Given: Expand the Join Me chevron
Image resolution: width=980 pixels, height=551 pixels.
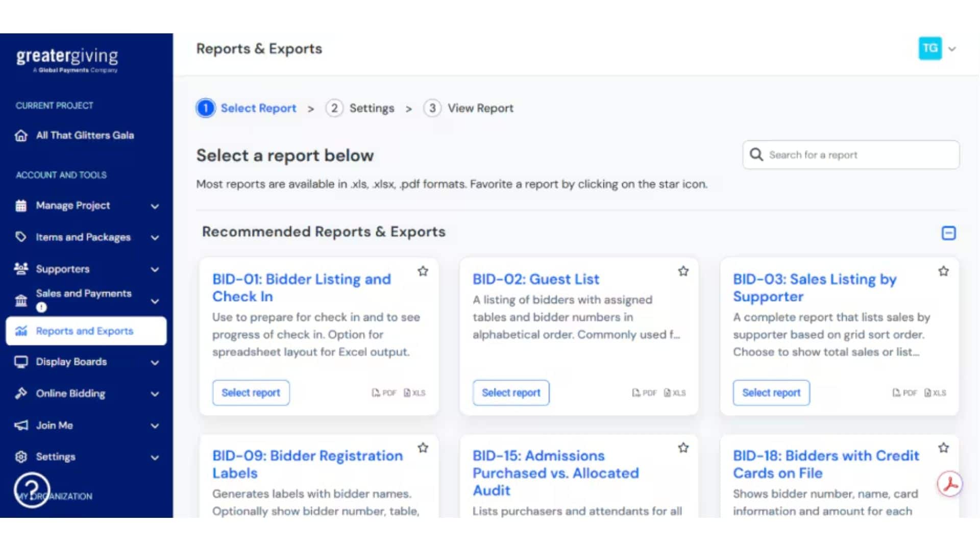Looking at the screenshot, I should pos(155,426).
